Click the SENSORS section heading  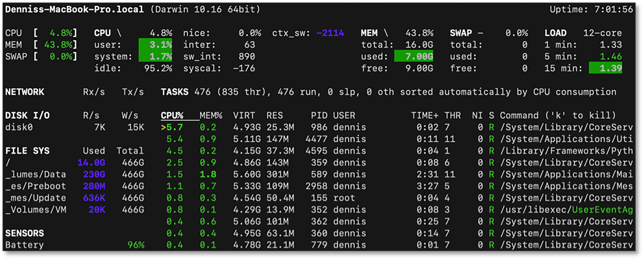coord(25,233)
